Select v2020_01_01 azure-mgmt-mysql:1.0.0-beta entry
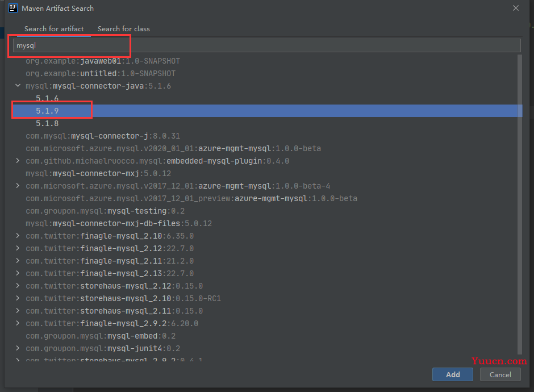Screen dimensions: 534x392 point(173,148)
